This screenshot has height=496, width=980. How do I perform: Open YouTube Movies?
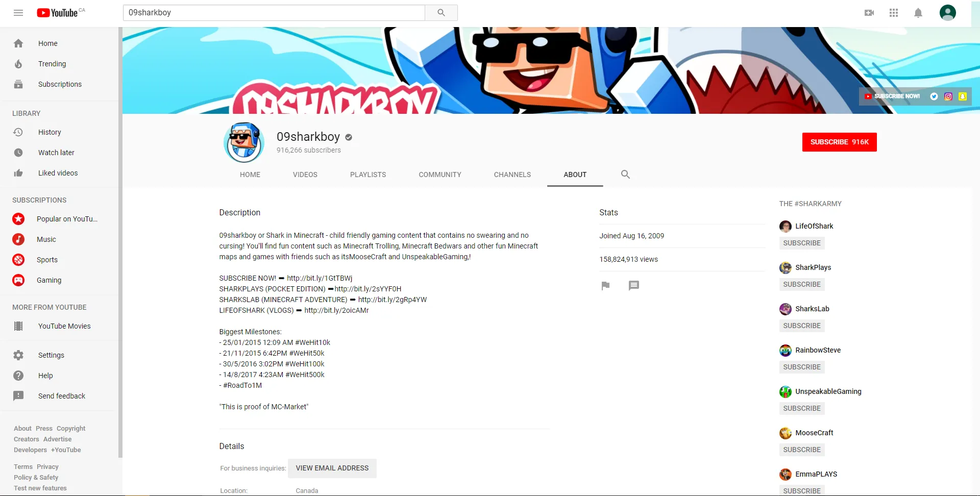click(59, 326)
